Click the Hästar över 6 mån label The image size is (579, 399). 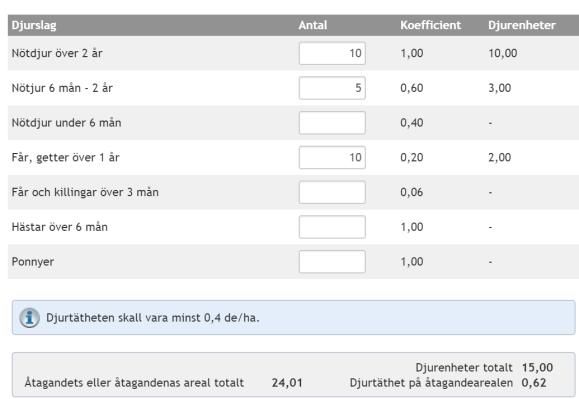[x=60, y=227]
